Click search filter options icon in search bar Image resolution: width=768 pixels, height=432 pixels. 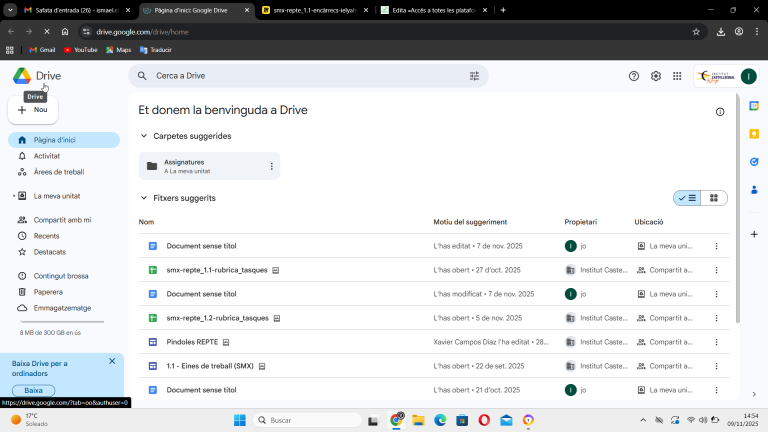(474, 76)
